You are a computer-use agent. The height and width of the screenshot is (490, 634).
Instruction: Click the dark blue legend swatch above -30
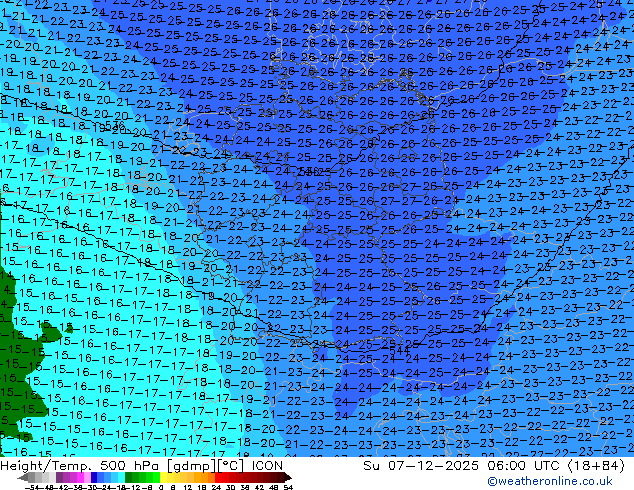pos(94,477)
